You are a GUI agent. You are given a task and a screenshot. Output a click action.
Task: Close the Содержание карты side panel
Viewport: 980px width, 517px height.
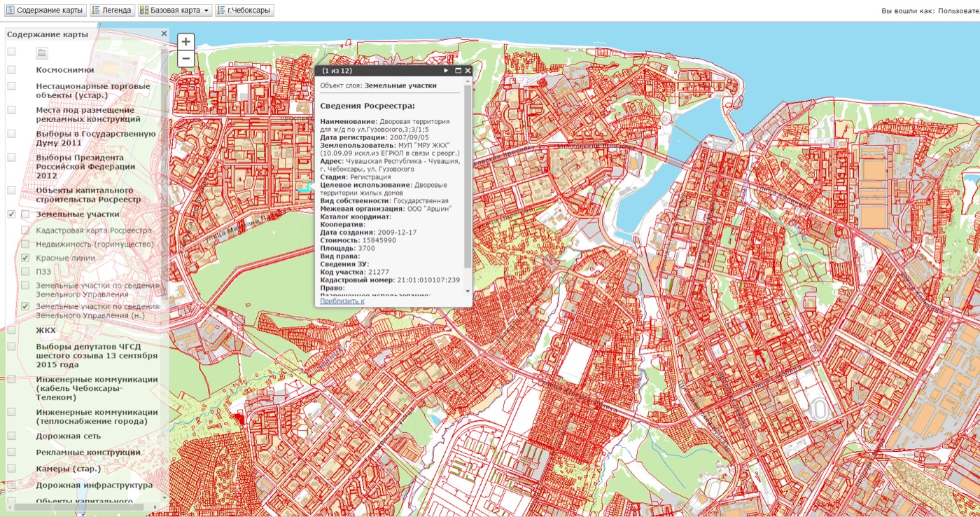164,34
